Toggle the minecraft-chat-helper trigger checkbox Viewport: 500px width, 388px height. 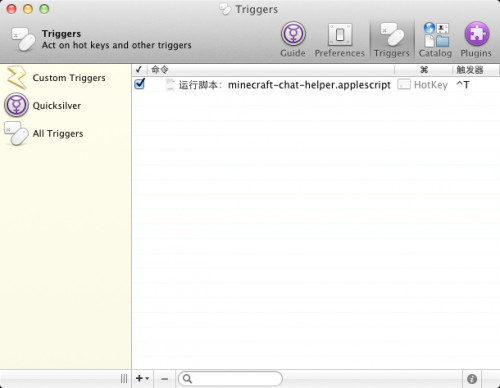point(140,84)
